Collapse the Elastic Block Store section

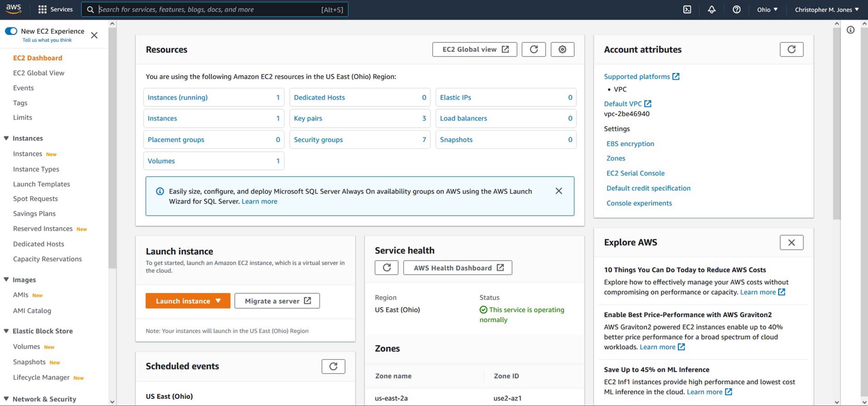[x=6, y=331]
